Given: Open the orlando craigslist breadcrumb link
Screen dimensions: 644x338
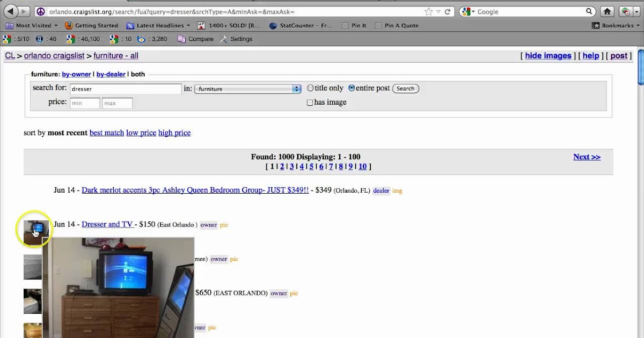Looking at the screenshot, I should point(54,55).
